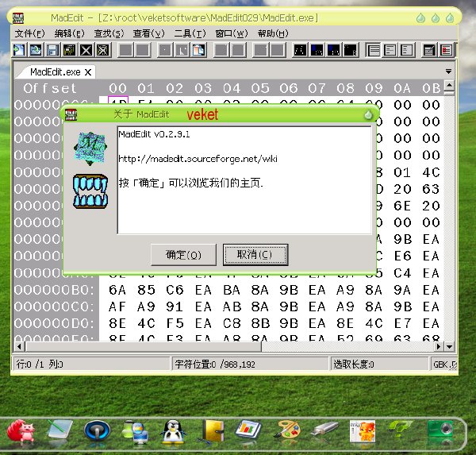Viewport: 476px width, 455px height.
Task: Click the horizontal scrollbar right arrow
Action: (x=439, y=346)
